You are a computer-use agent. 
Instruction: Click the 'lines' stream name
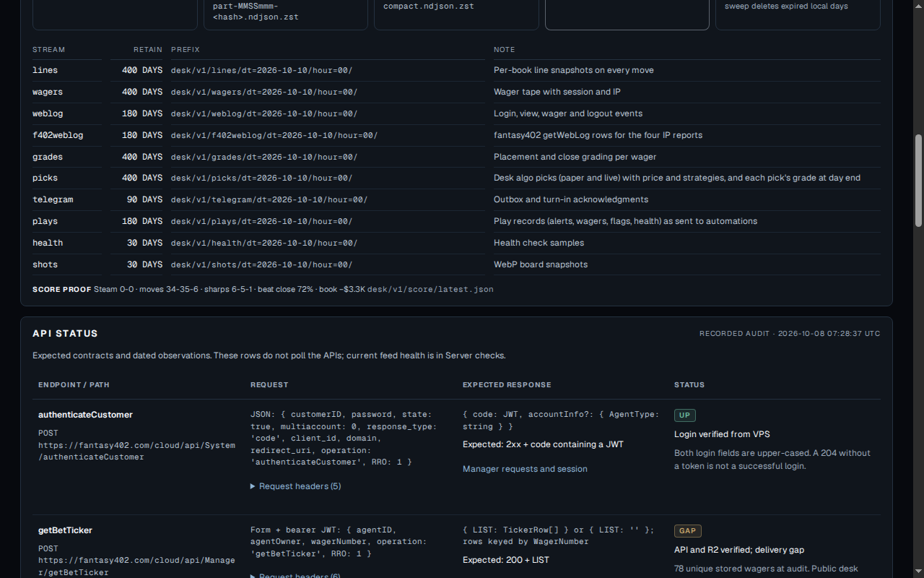coord(45,70)
